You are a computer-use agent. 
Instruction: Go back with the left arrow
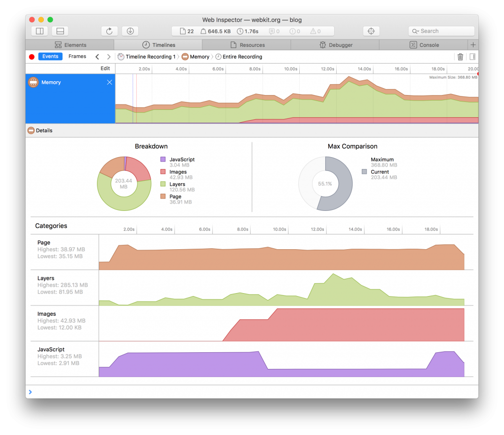pyautogui.click(x=97, y=57)
